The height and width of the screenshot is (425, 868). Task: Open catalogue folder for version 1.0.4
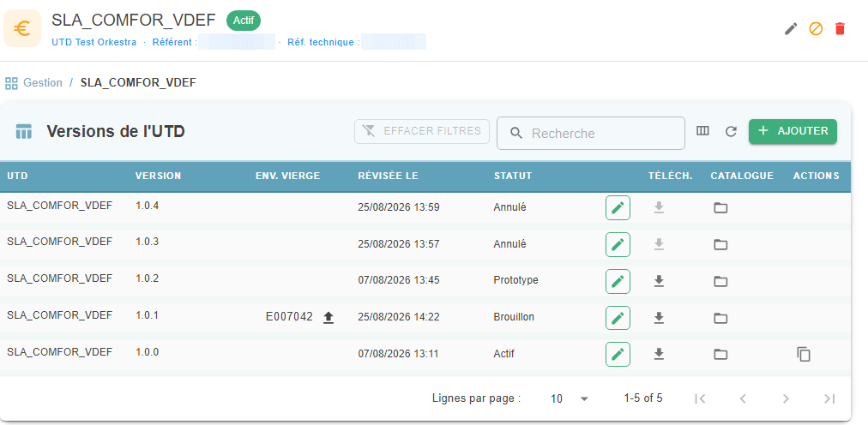(720, 208)
